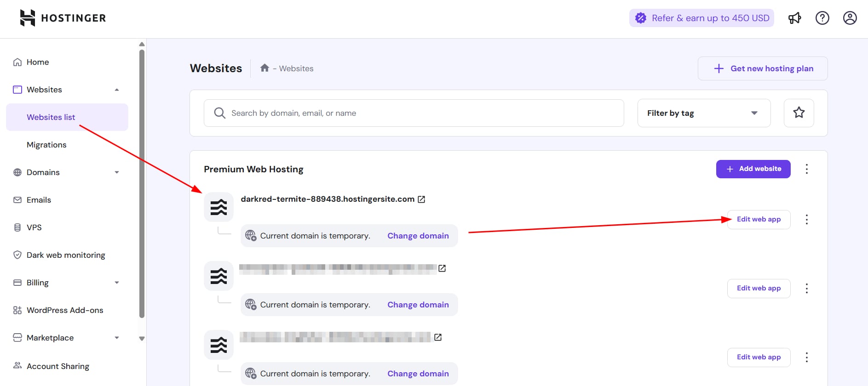Click the Hostinger logo

click(63, 18)
